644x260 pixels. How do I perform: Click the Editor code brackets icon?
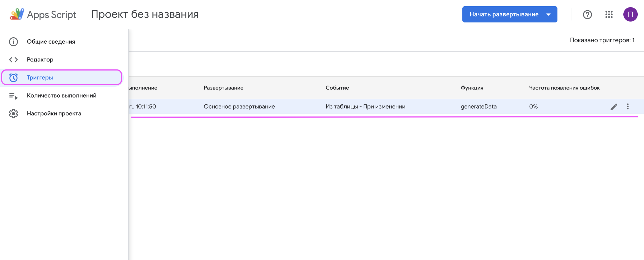point(13,60)
